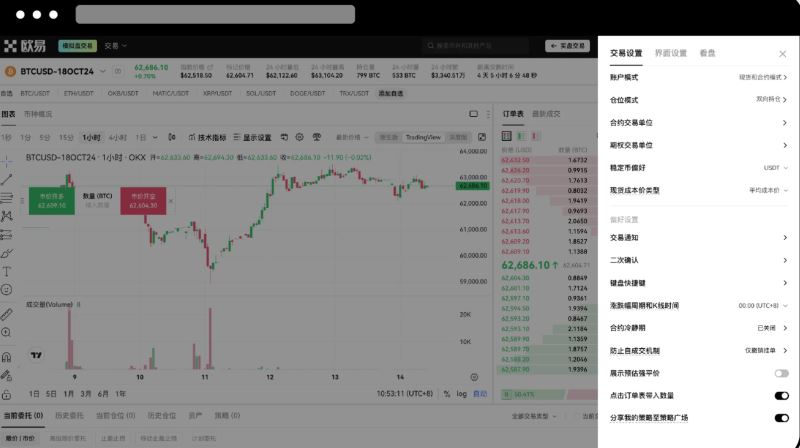Expand 账户模式 setting row
The image size is (800, 448).
click(698, 78)
